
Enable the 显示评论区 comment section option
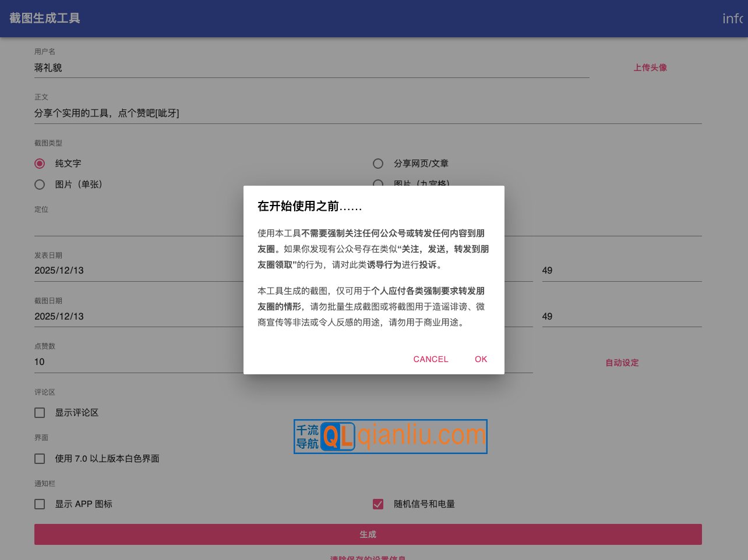pos(40,413)
